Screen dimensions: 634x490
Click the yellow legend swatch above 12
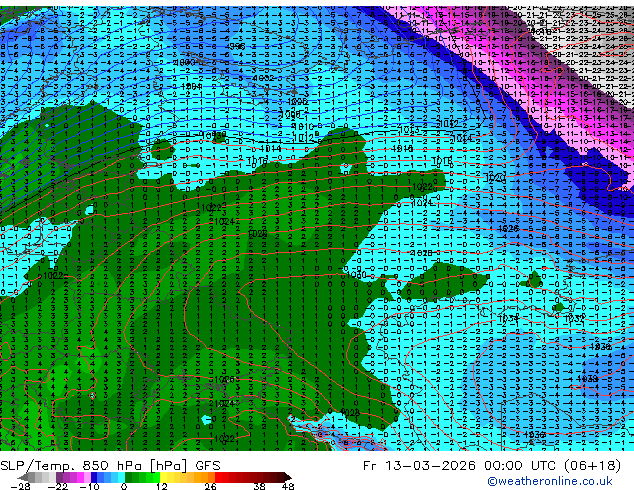(x=163, y=477)
